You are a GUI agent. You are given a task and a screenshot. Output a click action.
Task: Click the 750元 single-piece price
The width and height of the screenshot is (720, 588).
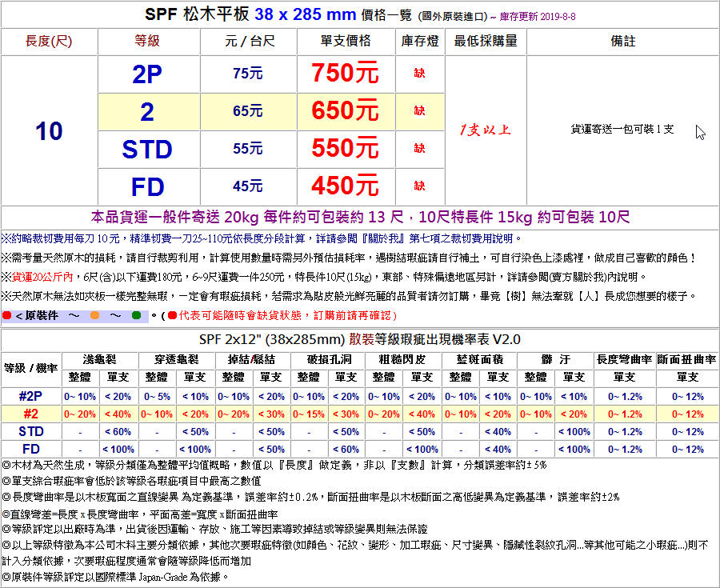pyautogui.click(x=345, y=73)
